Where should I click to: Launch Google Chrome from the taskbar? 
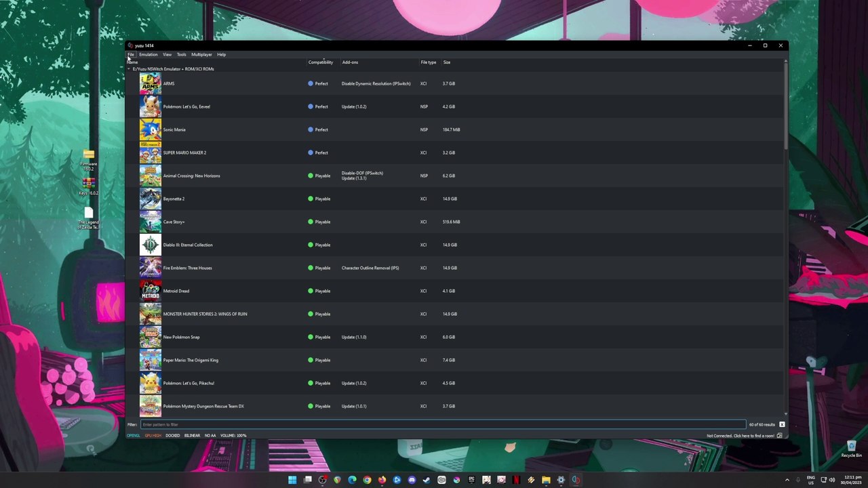pos(367,480)
